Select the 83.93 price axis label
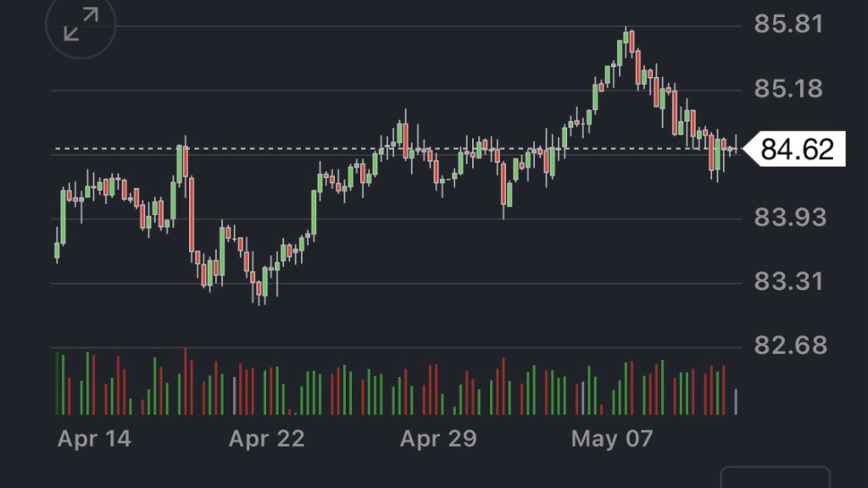This screenshot has height=488, width=868. pyautogui.click(x=788, y=218)
